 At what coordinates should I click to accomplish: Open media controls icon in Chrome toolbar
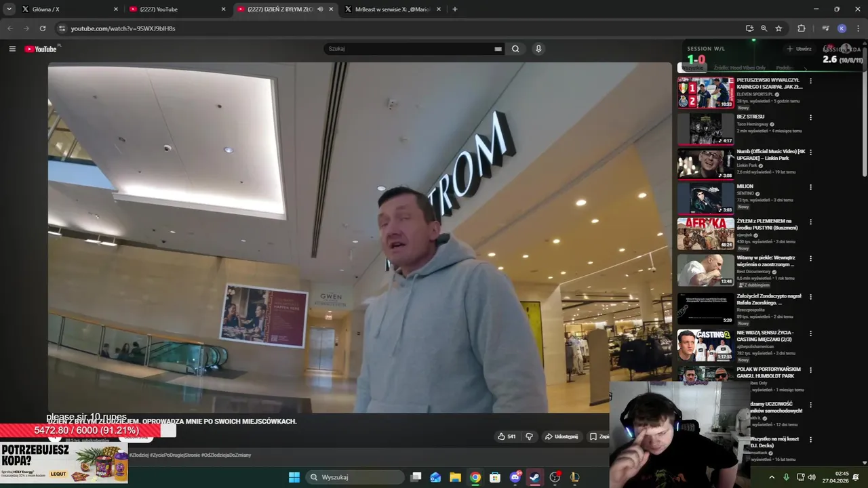825,28
